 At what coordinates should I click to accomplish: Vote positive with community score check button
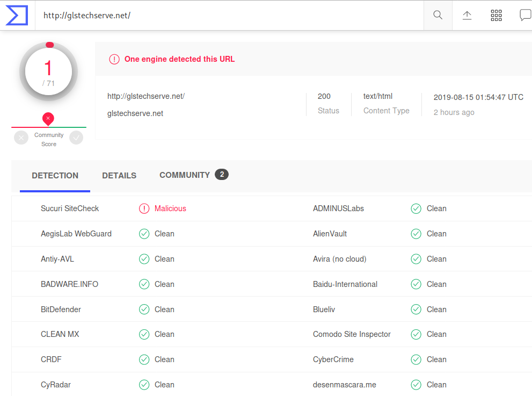[x=76, y=138]
